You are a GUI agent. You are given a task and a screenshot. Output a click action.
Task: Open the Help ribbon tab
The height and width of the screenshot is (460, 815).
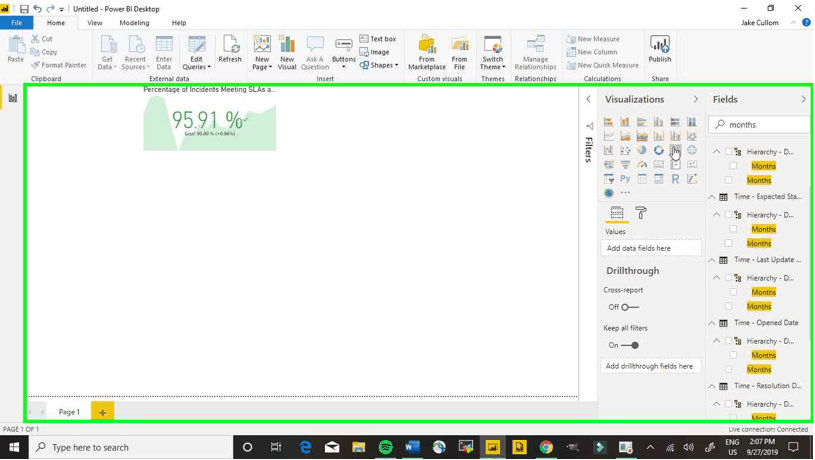pos(179,23)
